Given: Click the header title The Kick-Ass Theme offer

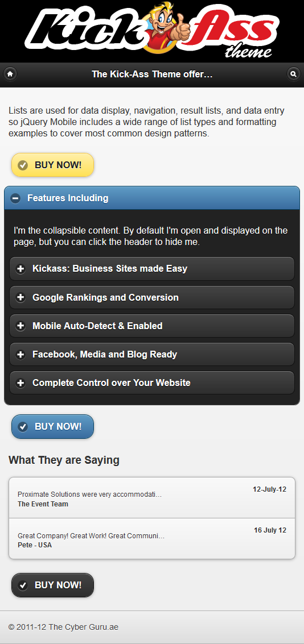Looking at the screenshot, I should (x=152, y=74).
